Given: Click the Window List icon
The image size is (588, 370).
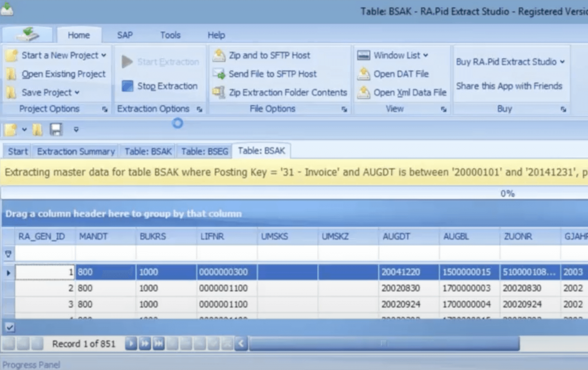Looking at the screenshot, I should [363, 55].
